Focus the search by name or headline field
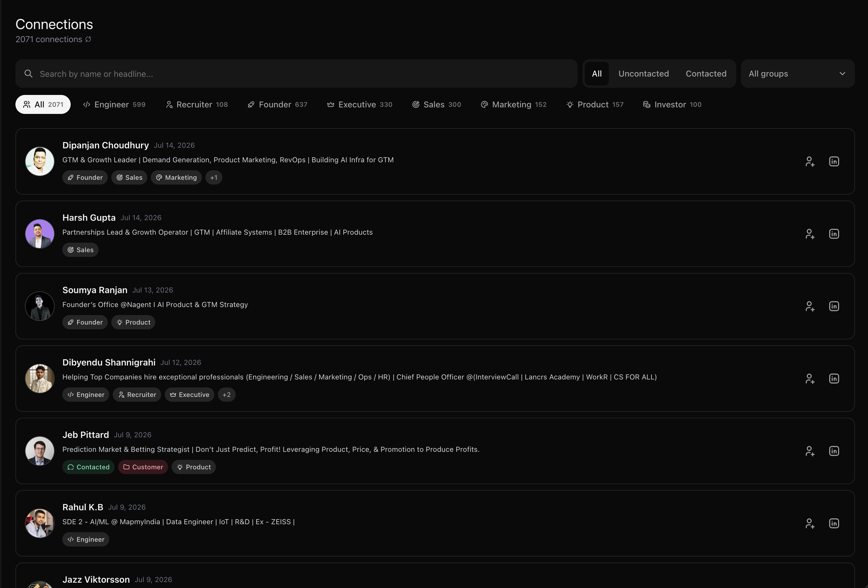The width and height of the screenshot is (868, 588). (x=296, y=74)
